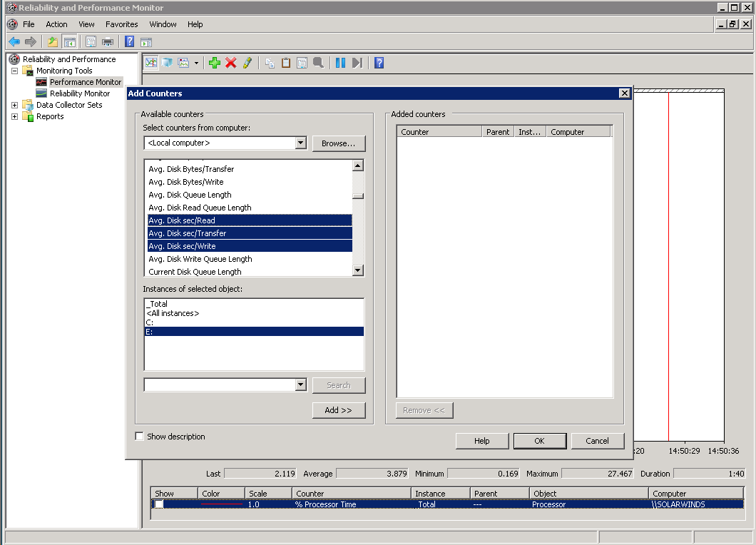Click Change Graph Type icon
The image size is (756, 545).
(x=184, y=63)
